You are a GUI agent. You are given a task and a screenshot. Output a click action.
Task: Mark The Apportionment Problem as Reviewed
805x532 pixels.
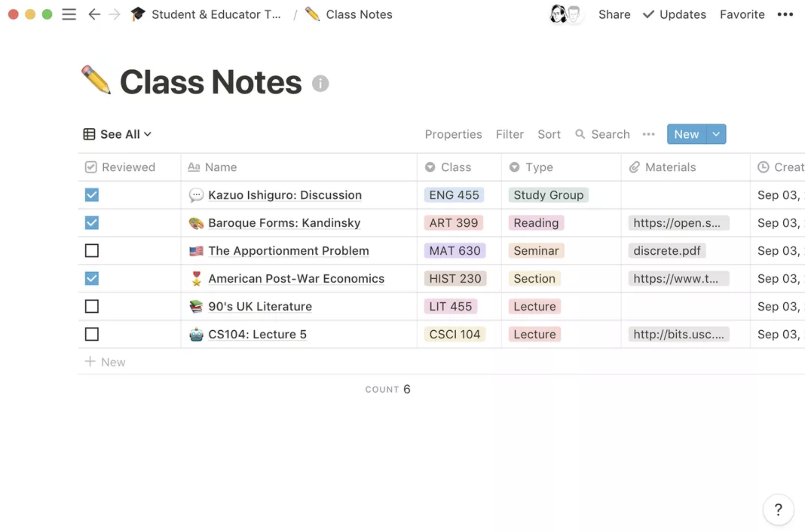point(91,251)
